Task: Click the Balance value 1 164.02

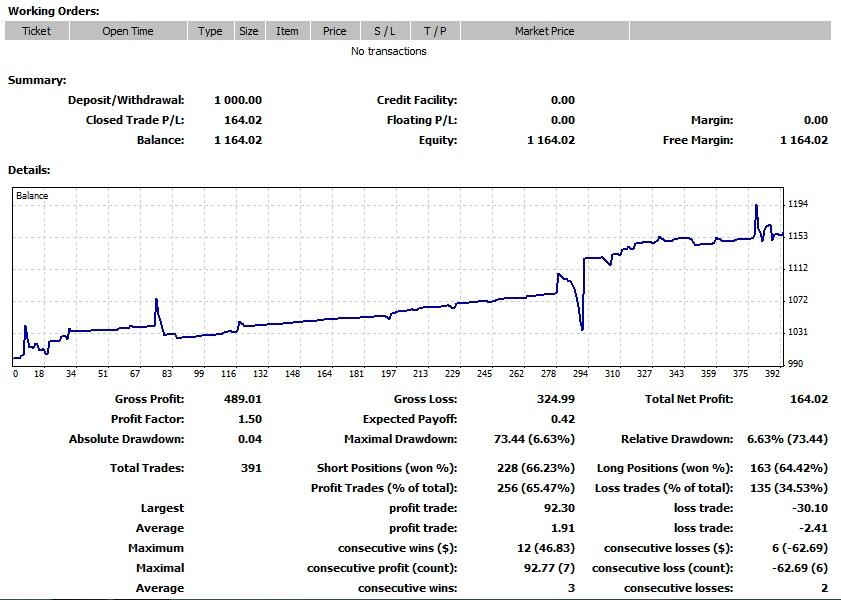Action: 238,140
